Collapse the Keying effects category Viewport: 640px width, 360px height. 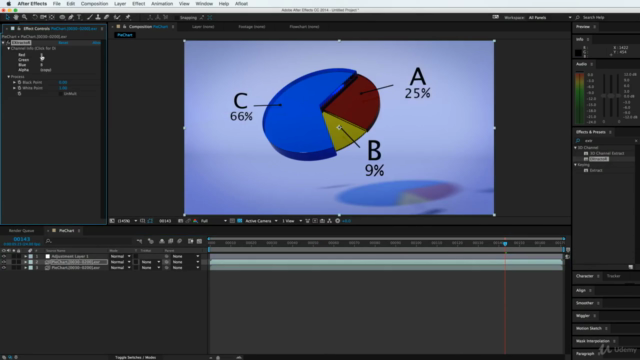tap(576, 164)
